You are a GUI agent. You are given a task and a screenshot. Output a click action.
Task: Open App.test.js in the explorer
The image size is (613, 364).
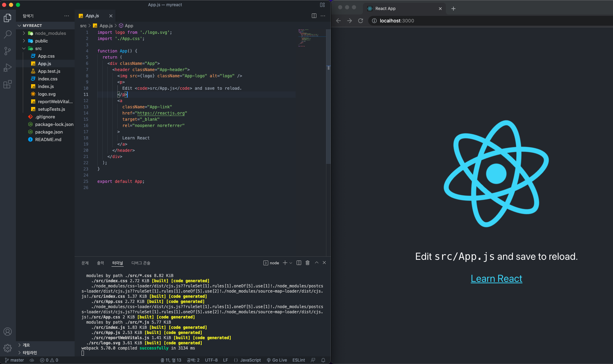[45, 71]
